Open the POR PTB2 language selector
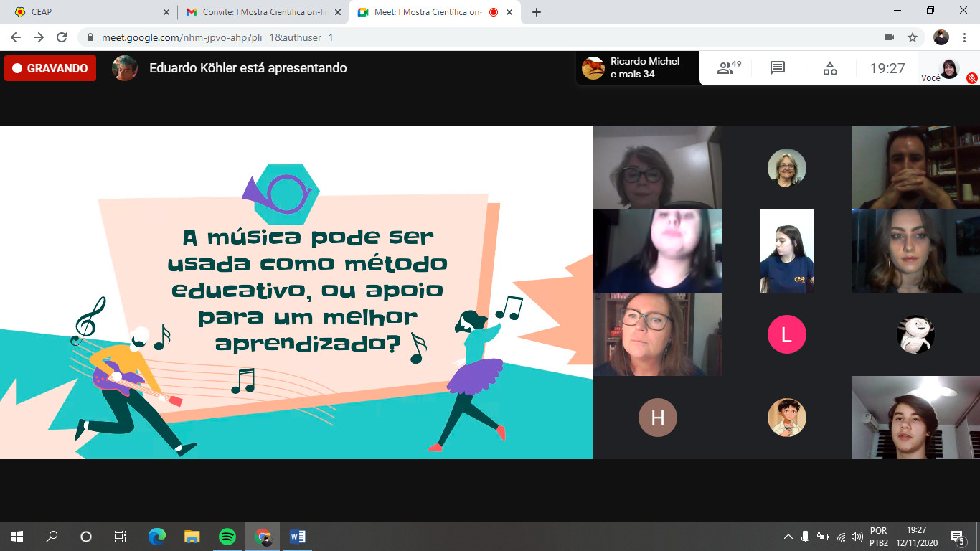Screen dimensions: 980x551 point(879,537)
